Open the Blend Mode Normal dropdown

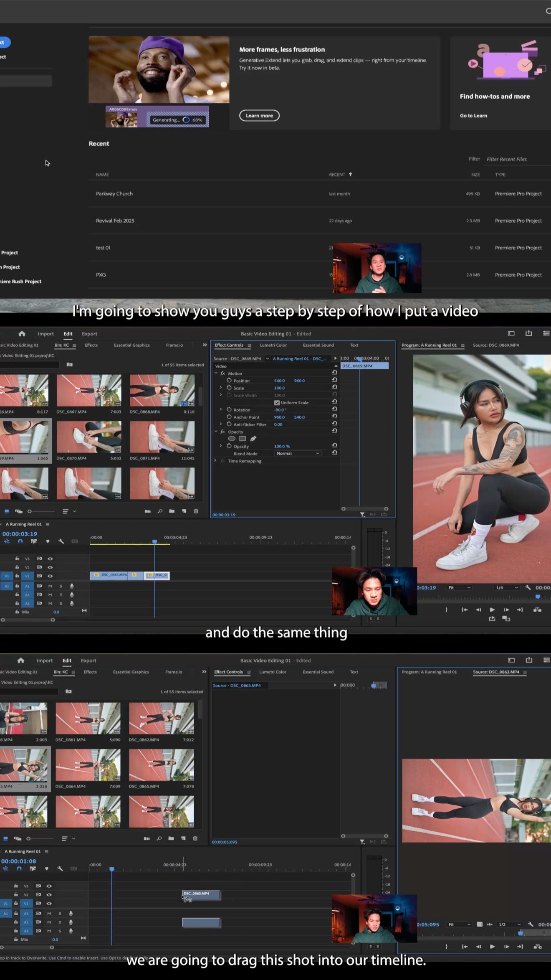click(x=298, y=453)
